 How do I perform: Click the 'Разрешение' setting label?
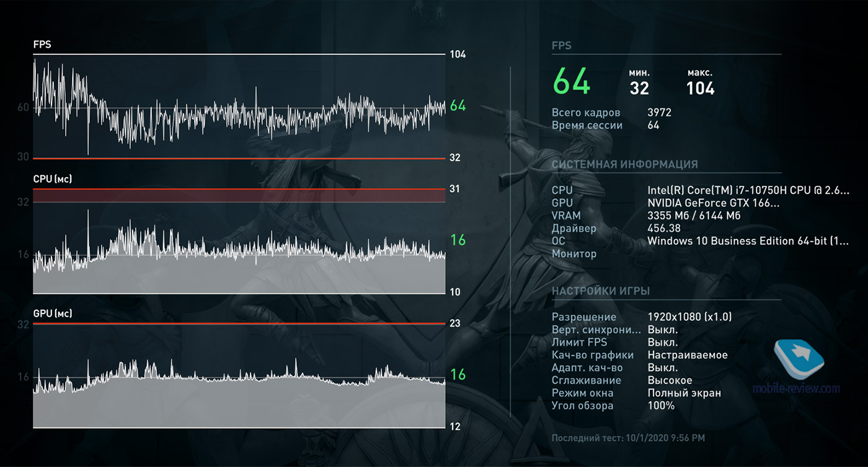coord(584,317)
